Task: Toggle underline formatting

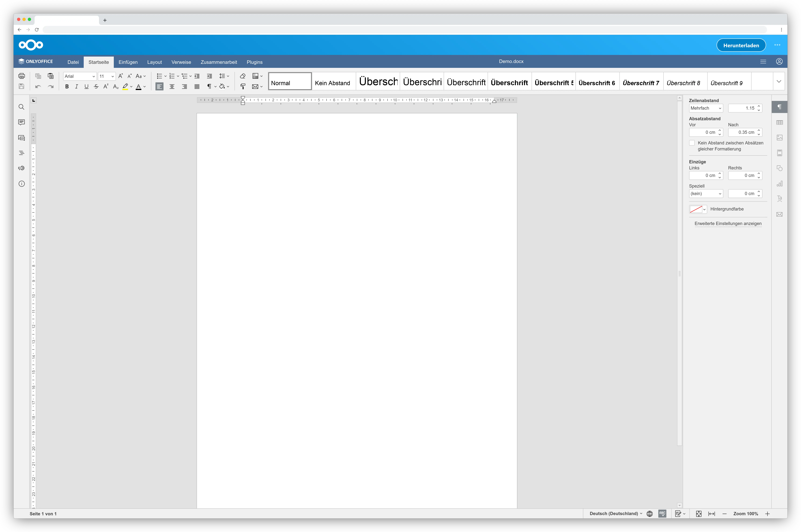Action: tap(87, 87)
